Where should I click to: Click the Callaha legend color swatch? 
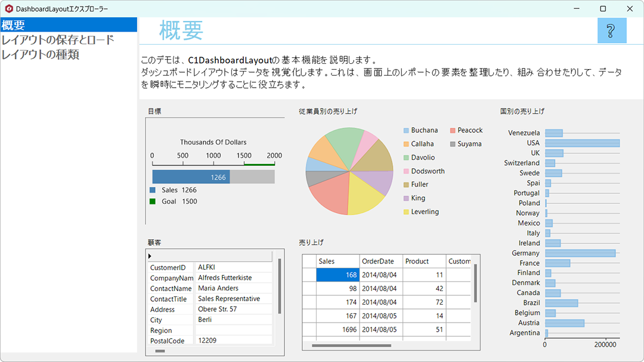tap(406, 144)
